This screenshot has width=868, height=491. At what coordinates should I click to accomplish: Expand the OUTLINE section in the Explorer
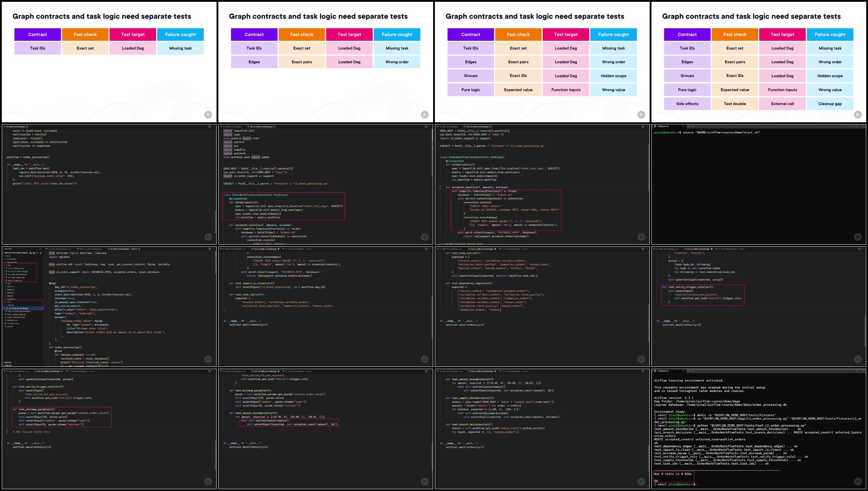7,362
